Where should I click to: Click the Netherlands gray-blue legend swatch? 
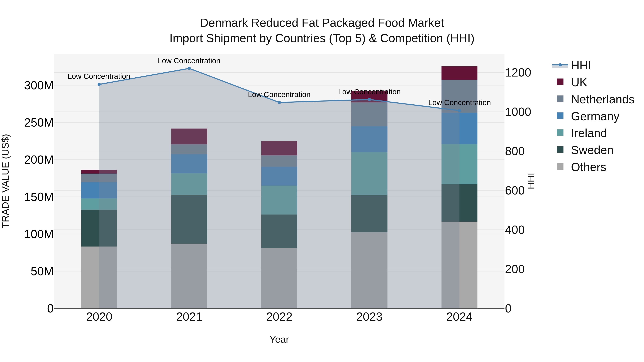tap(560, 99)
